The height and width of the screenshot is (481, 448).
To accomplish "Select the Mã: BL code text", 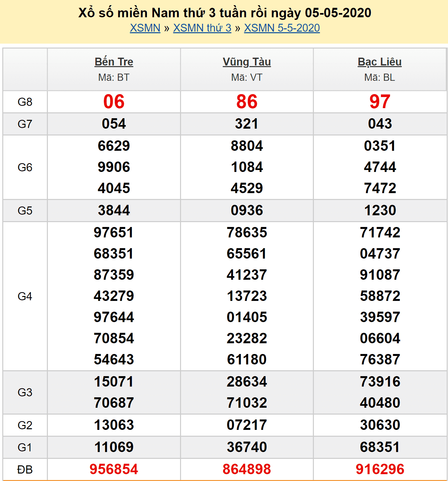I will pos(380,78).
